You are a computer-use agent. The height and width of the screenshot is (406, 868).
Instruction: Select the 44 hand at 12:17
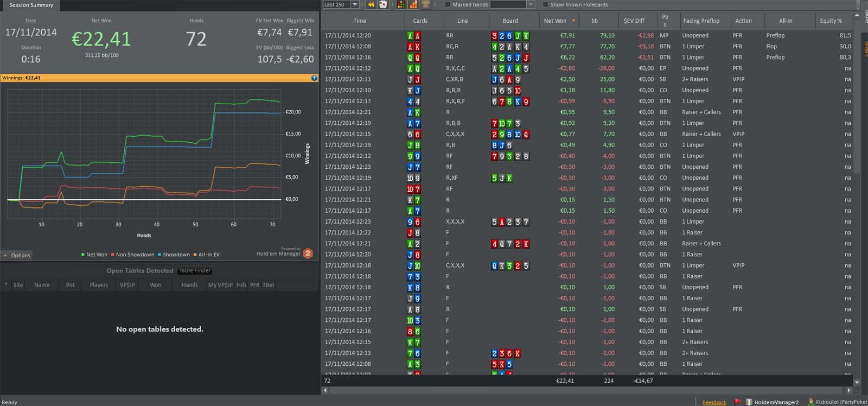(587, 101)
